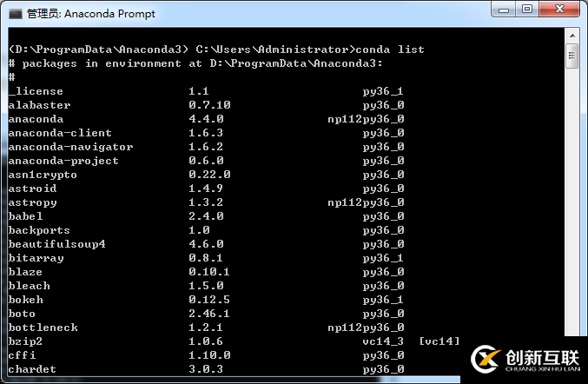Click the 'astroid' package name
This screenshot has height=384, width=588.
click(32, 189)
